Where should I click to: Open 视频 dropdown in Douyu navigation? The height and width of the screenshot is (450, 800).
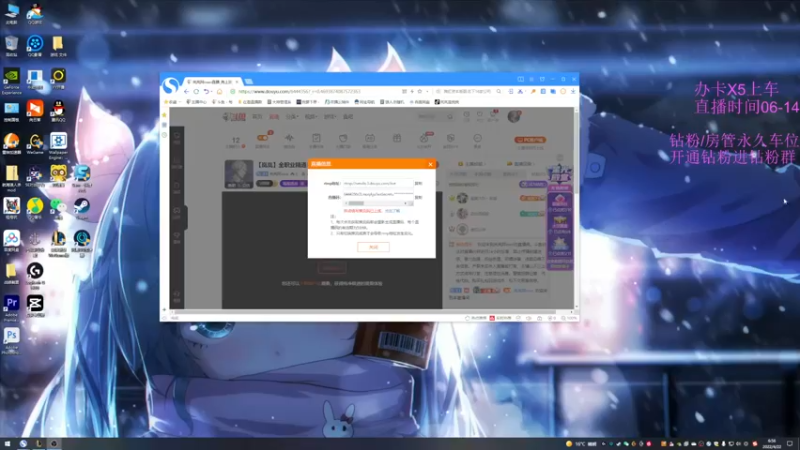point(311,117)
